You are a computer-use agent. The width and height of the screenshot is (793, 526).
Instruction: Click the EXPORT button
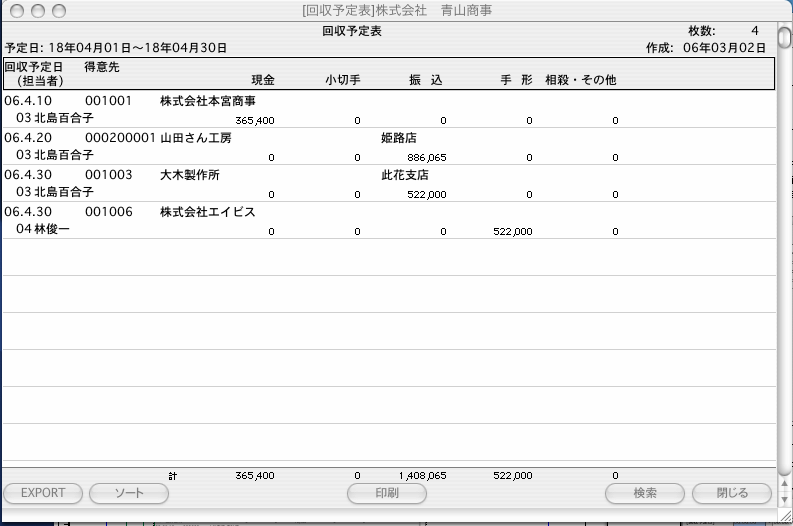[43, 493]
